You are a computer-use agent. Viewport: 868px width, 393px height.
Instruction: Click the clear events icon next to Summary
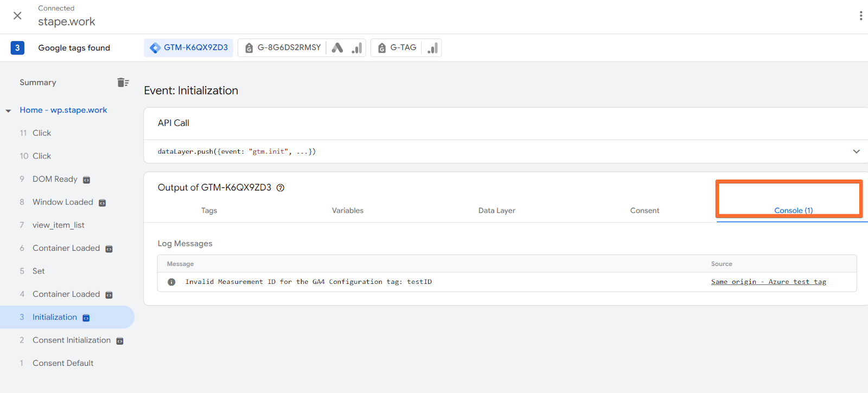point(123,83)
